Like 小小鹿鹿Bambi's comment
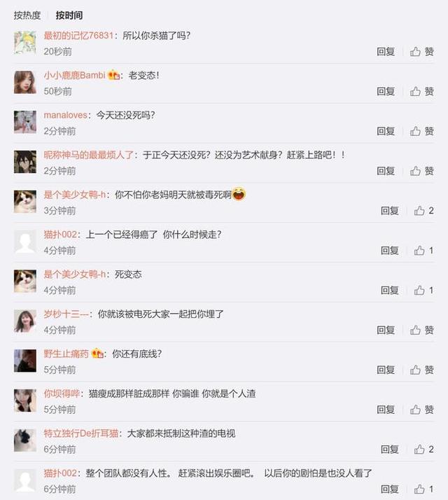 click(421, 92)
